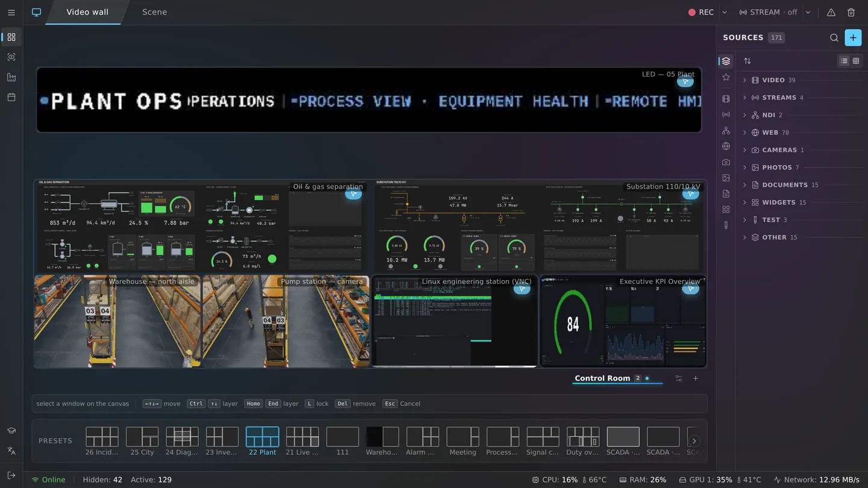This screenshot has width=868, height=488.
Task: Switch to the Scene tab
Action: click(x=155, y=12)
